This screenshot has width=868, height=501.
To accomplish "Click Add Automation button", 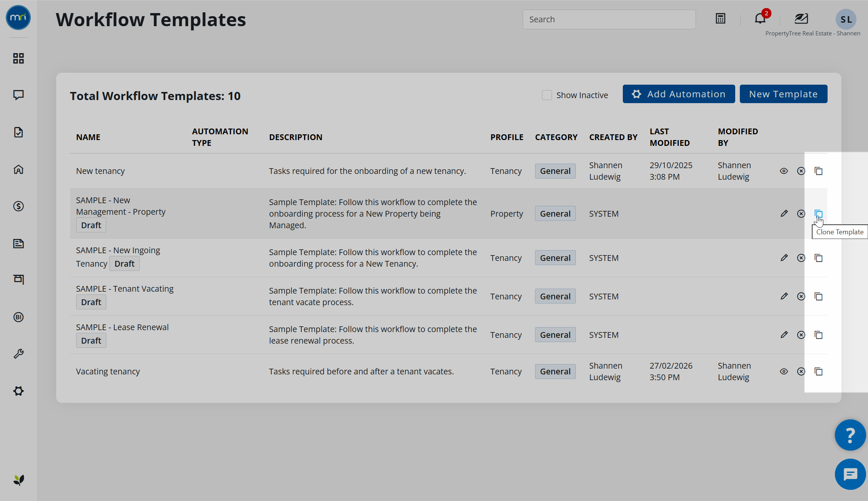I will coord(679,94).
